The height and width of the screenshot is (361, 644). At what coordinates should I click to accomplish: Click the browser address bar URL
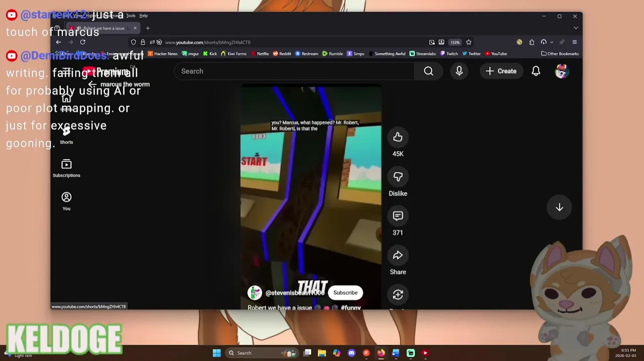coord(208,42)
